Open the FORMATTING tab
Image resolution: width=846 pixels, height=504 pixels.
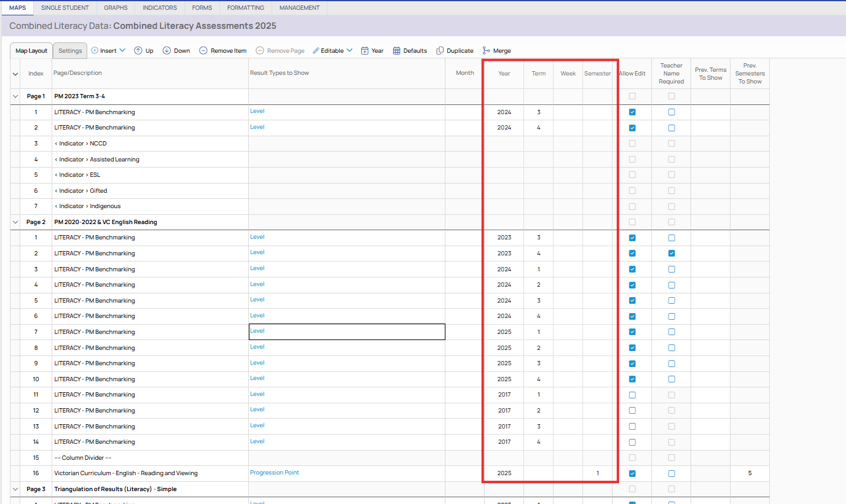click(x=246, y=8)
